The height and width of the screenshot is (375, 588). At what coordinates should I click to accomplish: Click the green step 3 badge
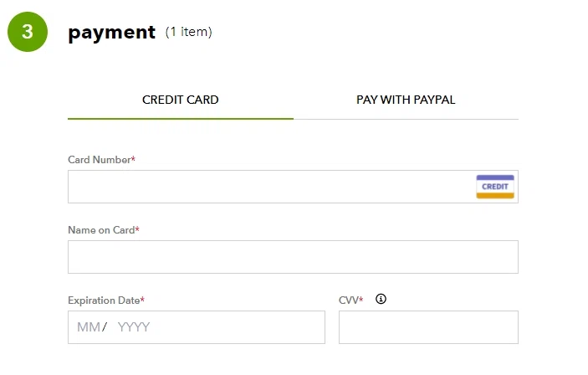28,33
